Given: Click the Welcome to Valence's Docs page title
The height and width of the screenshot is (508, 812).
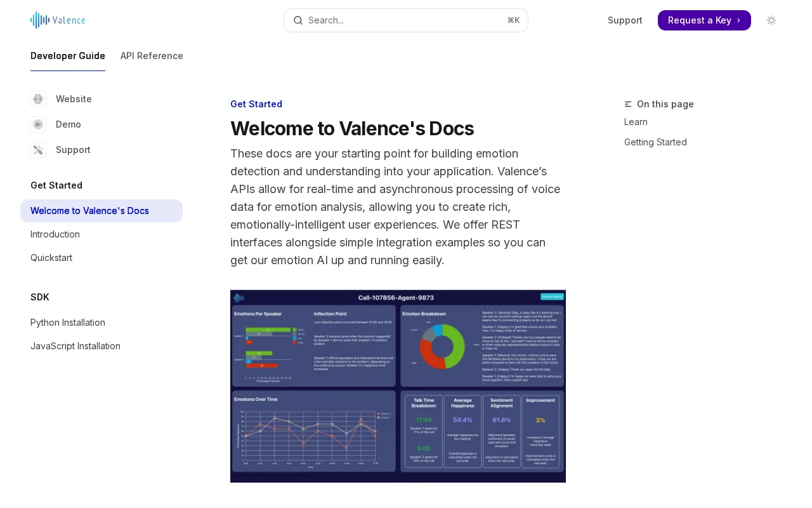Looking at the screenshot, I should pyautogui.click(x=352, y=128).
